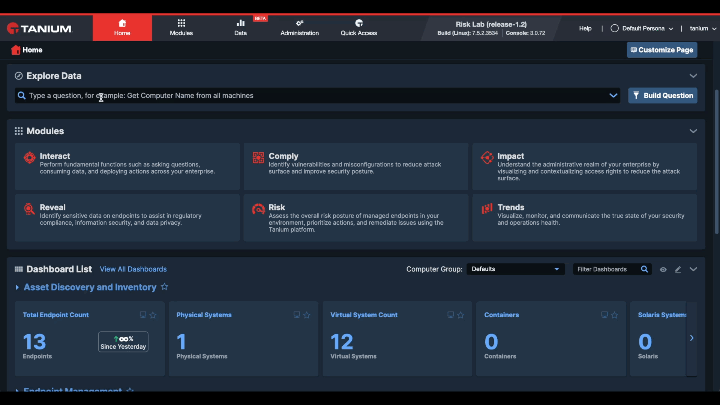
Task: Collapse the Dashboard List section
Action: pyautogui.click(x=693, y=269)
